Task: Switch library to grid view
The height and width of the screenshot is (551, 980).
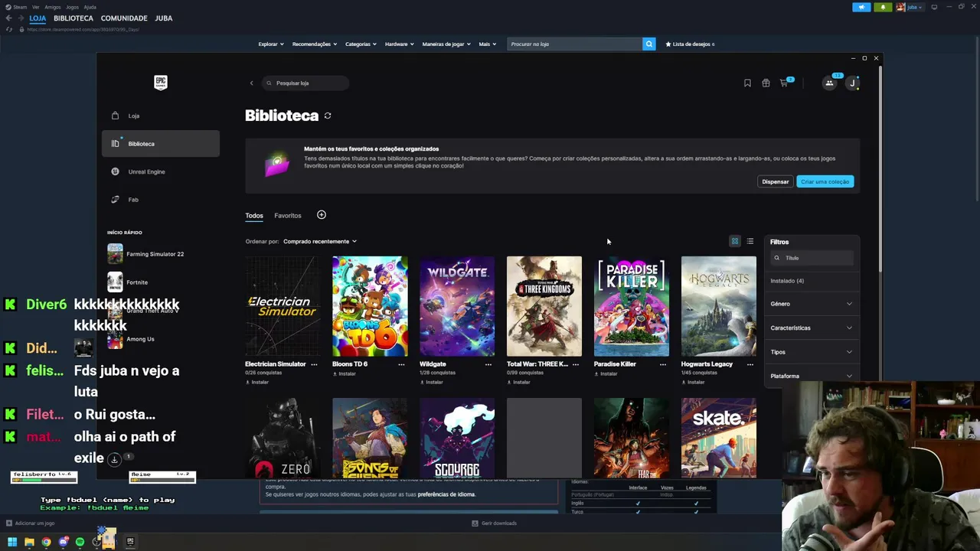Action: click(x=735, y=241)
